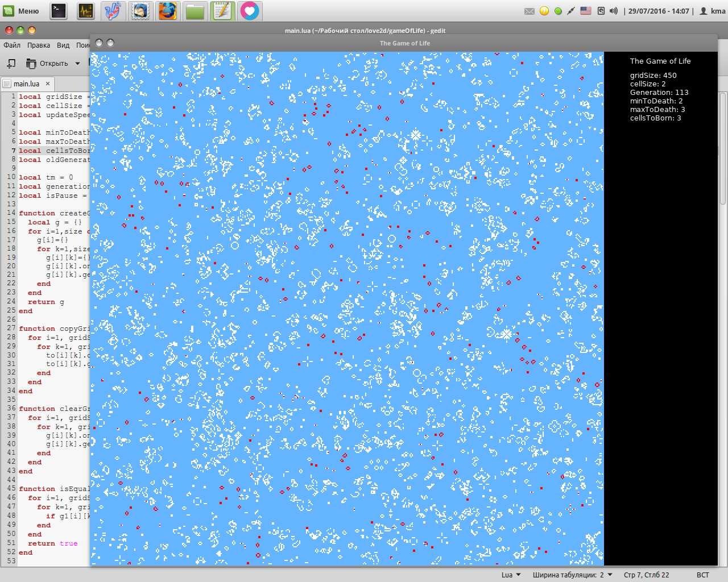Open the Правка menu in gedit
Image resolution: width=728 pixels, height=582 pixels.
pyautogui.click(x=39, y=45)
